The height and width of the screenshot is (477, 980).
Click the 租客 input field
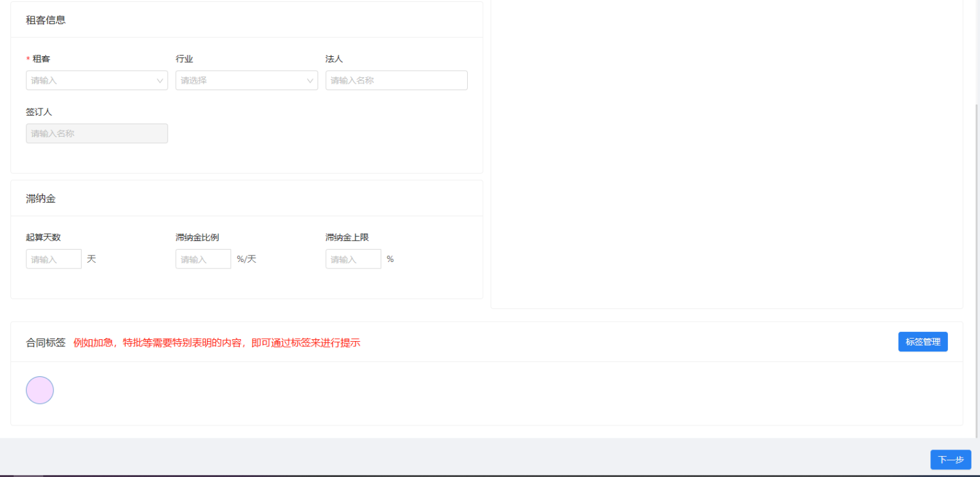point(90,80)
